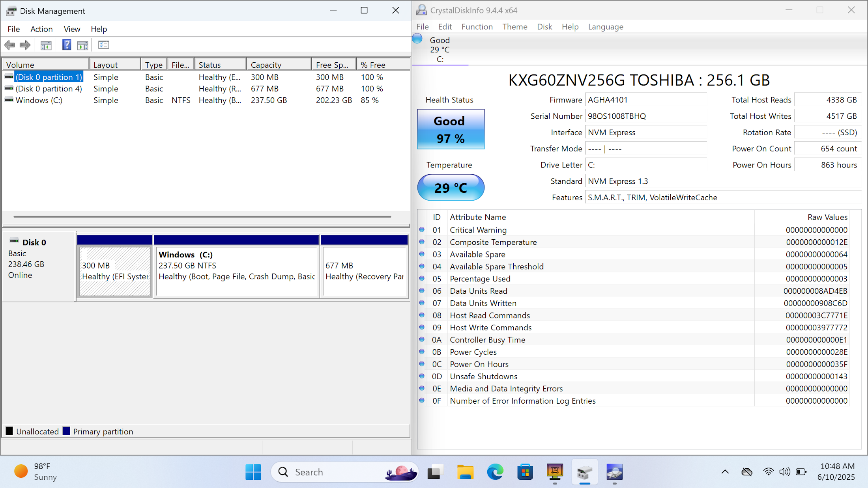This screenshot has width=868, height=488.
Task: Sort by the Capacity column header
Action: click(x=279, y=64)
